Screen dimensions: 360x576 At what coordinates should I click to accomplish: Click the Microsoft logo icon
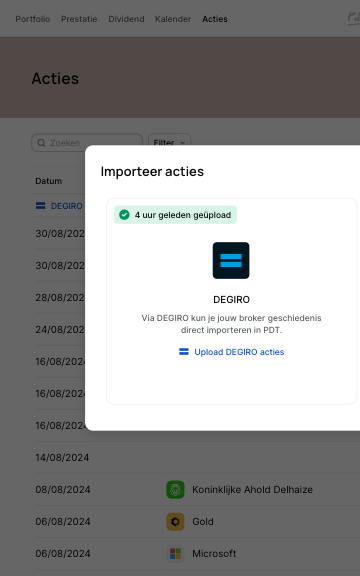(x=175, y=554)
